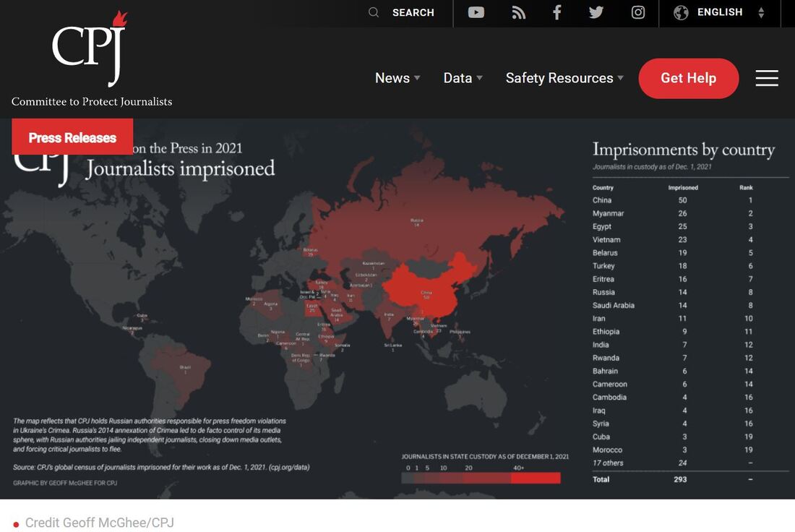Click the Rank column header
This screenshot has width=795, height=532.
click(x=746, y=188)
